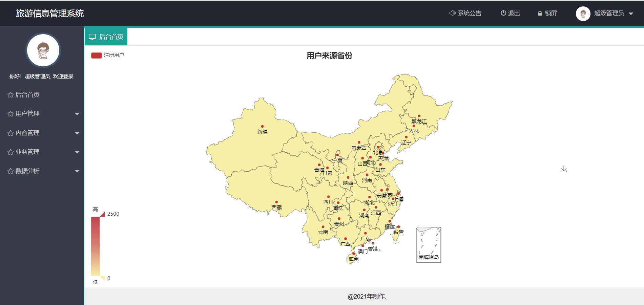Click the 退出 logout button
The image size is (644, 305).
click(512, 13)
